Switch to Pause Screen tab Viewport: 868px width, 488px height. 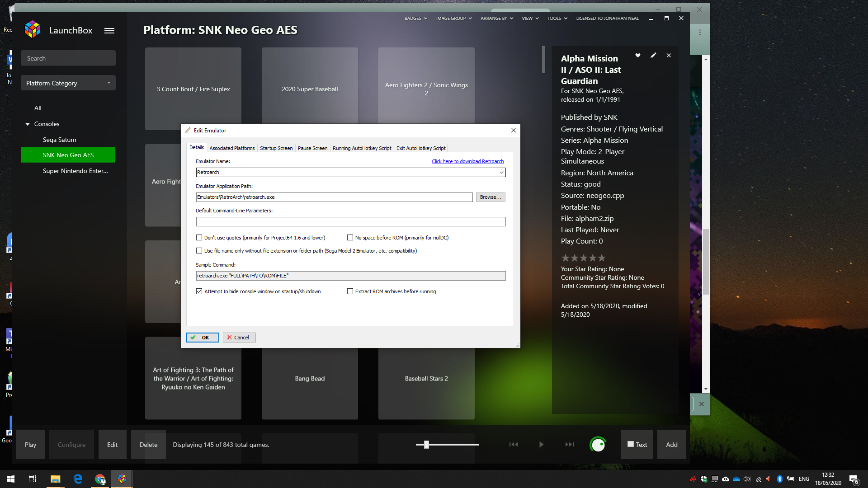[x=312, y=148]
